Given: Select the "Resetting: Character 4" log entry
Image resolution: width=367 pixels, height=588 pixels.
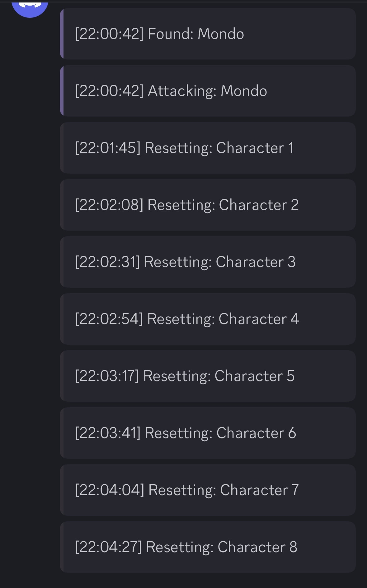Looking at the screenshot, I should tap(207, 319).
